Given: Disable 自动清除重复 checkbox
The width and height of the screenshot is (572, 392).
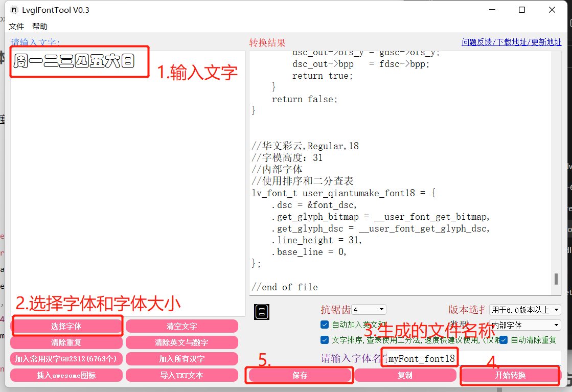Looking at the screenshot, I should pyautogui.click(x=504, y=339).
